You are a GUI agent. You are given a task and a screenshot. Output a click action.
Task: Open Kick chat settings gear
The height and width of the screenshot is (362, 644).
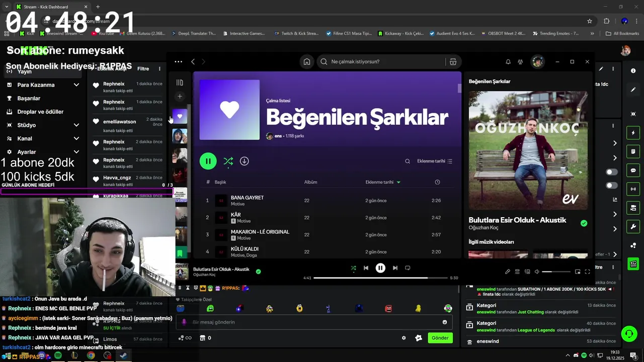click(x=404, y=338)
